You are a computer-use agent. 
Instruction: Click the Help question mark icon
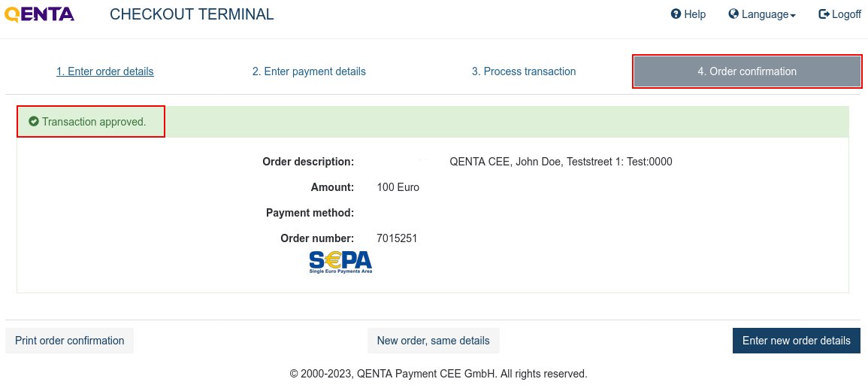click(x=676, y=14)
